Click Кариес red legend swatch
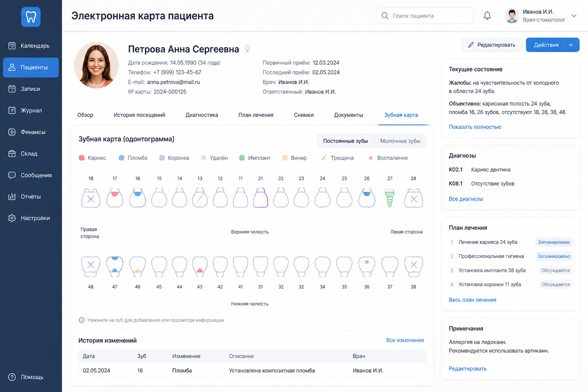This screenshot has width=588, height=392. pos(82,158)
